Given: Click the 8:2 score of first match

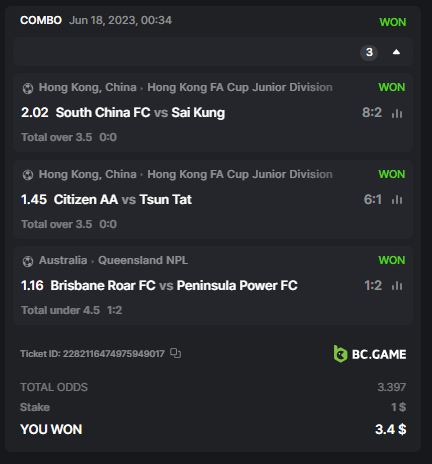Looking at the screenshot, I should click(372, 113).
